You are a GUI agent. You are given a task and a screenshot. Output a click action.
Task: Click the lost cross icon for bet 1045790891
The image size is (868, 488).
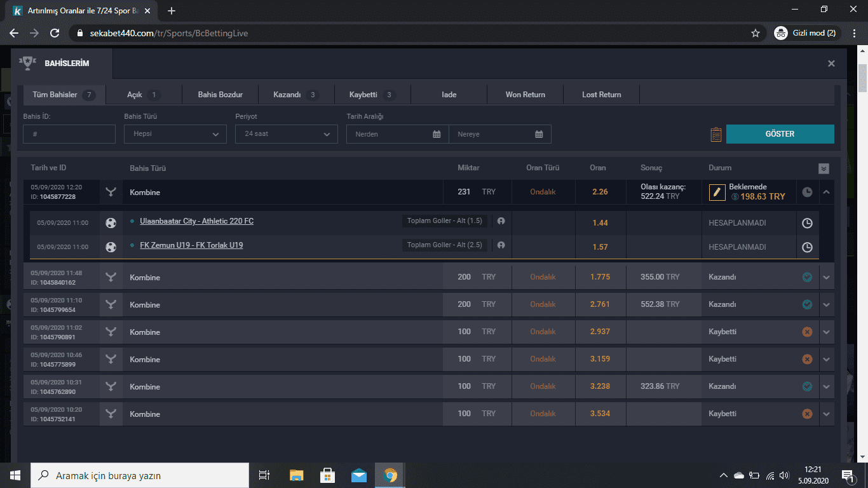(x=807, y=332)
